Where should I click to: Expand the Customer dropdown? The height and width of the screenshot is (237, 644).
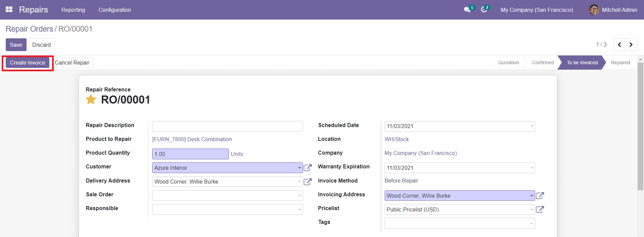(x=299, y=168)
